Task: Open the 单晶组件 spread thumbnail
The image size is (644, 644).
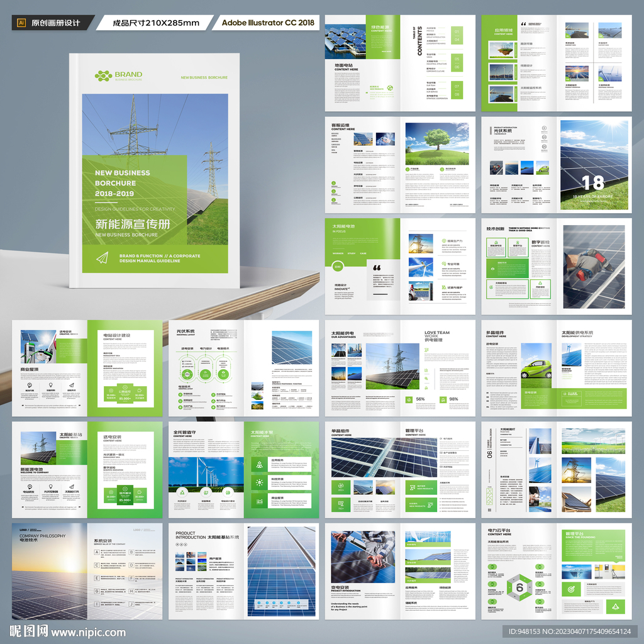Action: click(400, 469)
